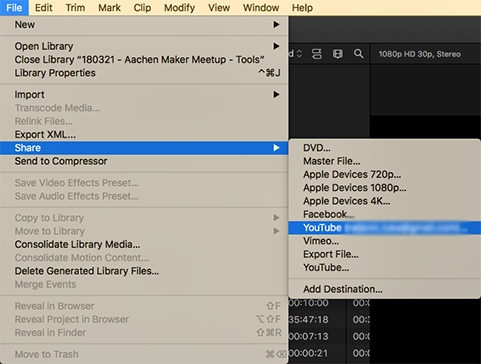The width and height of the screenshot is (481, 364).
Task: Select Master File… share destination
Action: 385,161
